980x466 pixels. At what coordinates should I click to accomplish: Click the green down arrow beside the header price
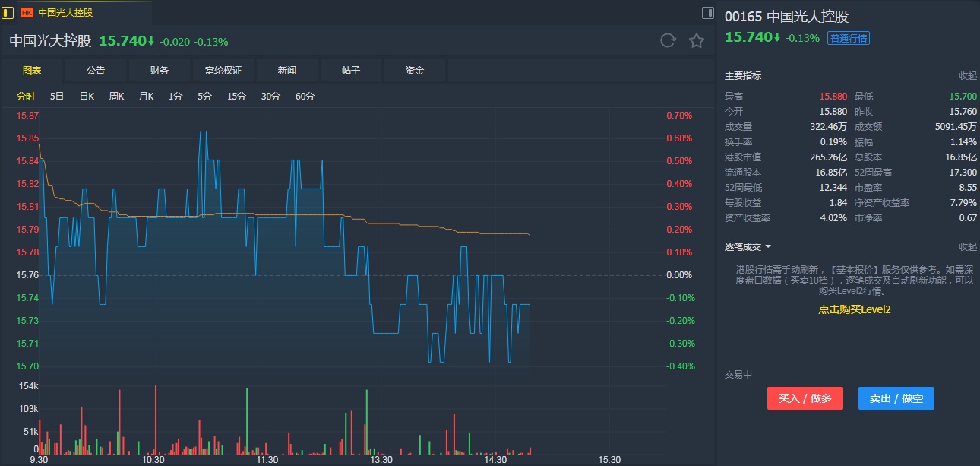151,41
